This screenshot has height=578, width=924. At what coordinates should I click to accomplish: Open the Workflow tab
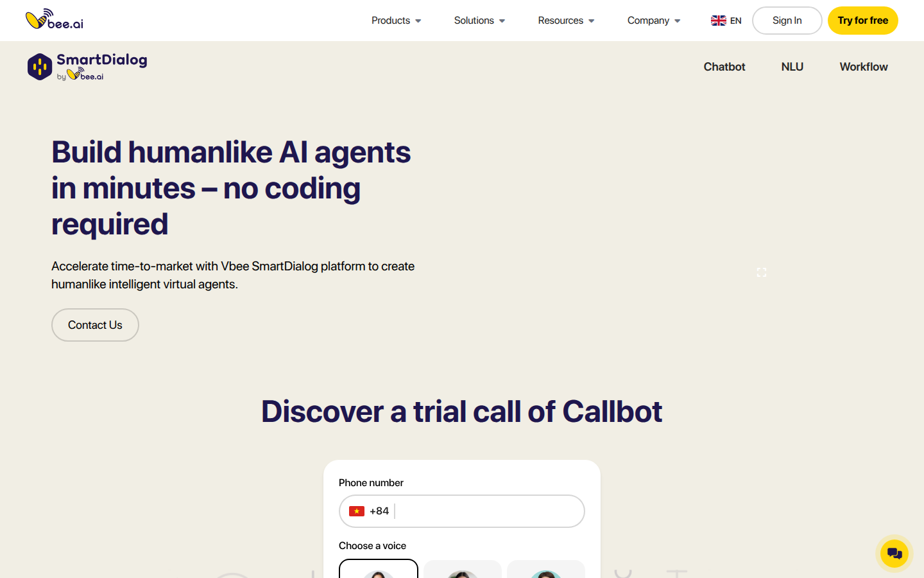863,67
